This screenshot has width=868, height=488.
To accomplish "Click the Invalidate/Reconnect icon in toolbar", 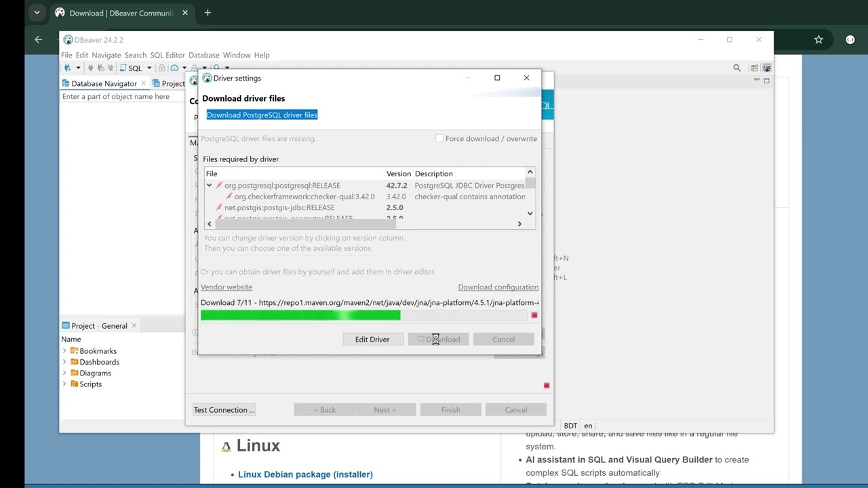I will click(100, 68).
